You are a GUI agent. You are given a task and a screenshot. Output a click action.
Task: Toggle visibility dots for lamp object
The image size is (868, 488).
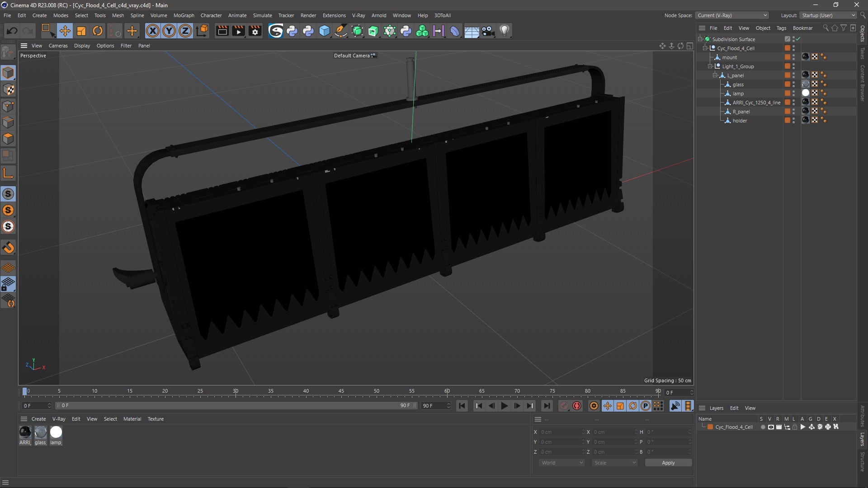794,94
